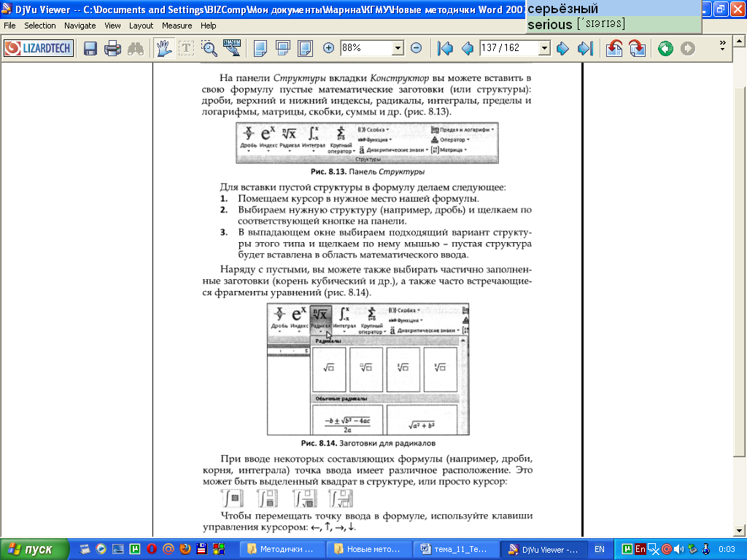The height and width of the screenshot is (560, 747).
Task: Select the Hand pan tool
Action: point(163,48)
